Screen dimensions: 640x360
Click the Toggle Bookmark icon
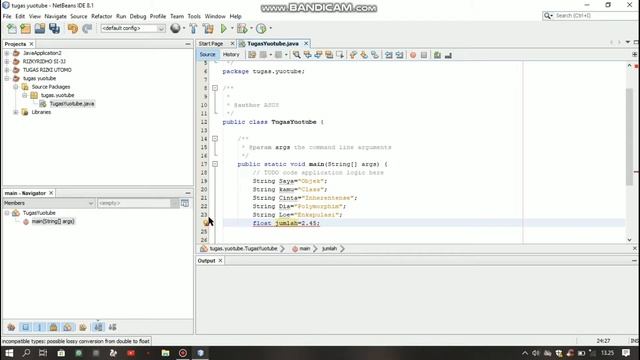pyautogui.click(x=375, y=55)
